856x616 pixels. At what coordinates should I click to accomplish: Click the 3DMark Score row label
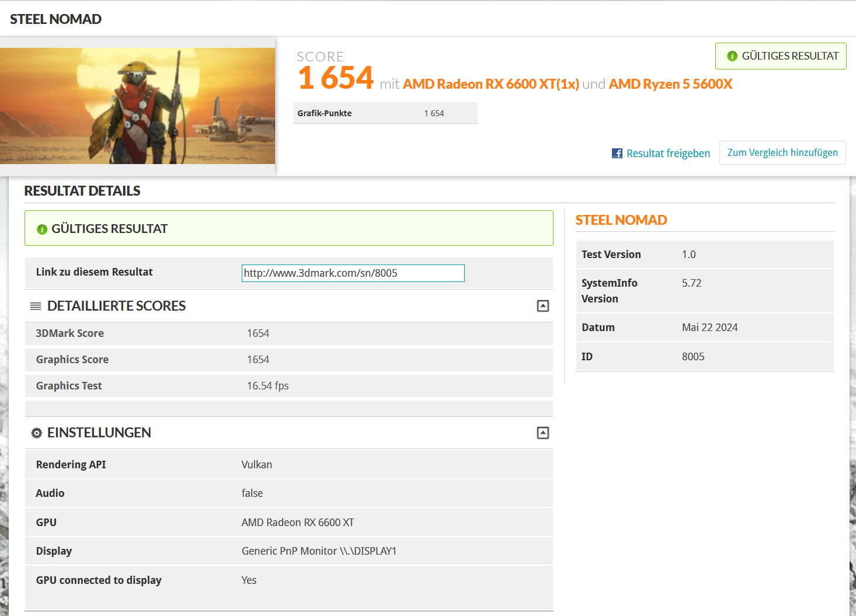pos(70,333)
